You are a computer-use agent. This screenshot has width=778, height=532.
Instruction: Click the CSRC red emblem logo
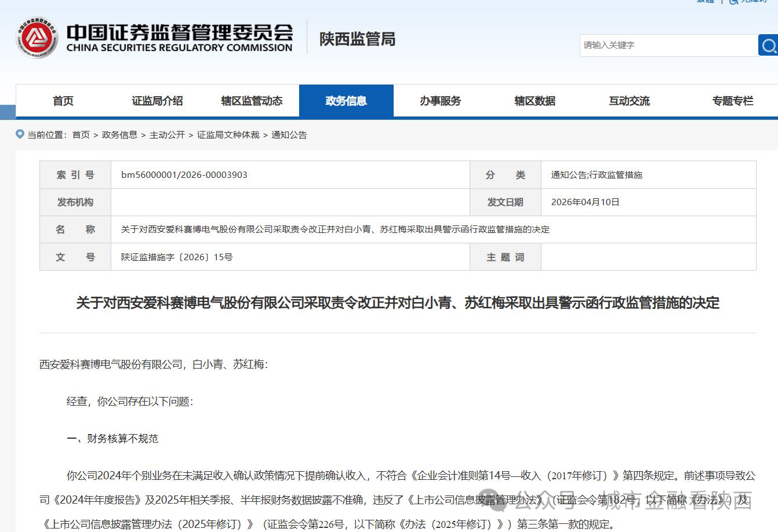[x=37, y=38]
